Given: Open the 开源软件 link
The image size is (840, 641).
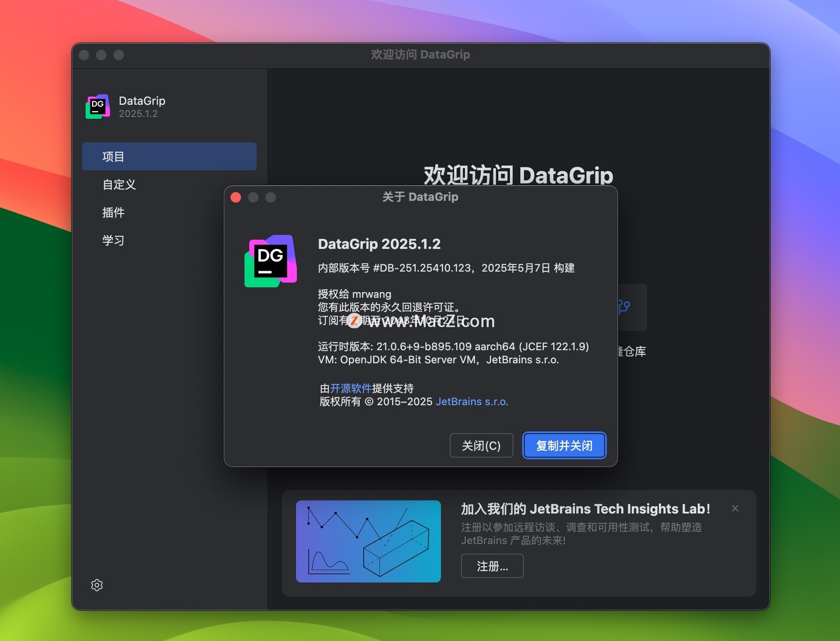Looking at the screenshot, I should (351, 388).
